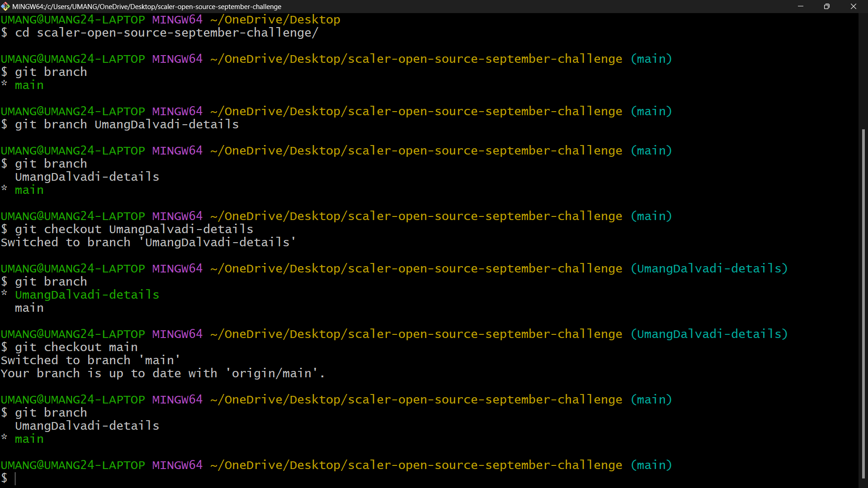Image resolution: width=868 pixels, height=488 pixels.
Task: Select the MINGW64 label in the latest prompt
Action: pos(177,465)
